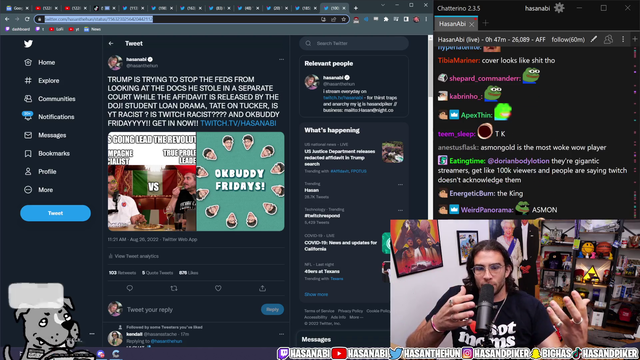The image size is (640, 360).
Task: Open News bookmark in bookmarks bar
Action: pos(92,29)
